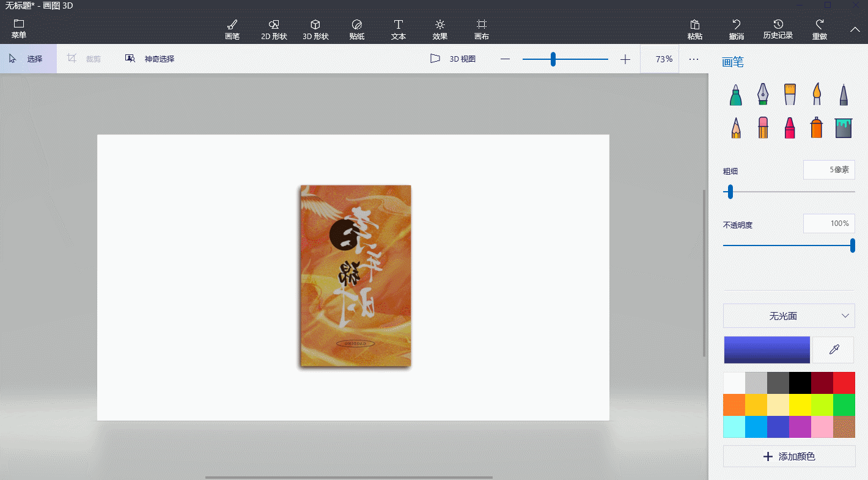Select the calligraphy pen brush
Screen dimensions: 868x480
763,95
